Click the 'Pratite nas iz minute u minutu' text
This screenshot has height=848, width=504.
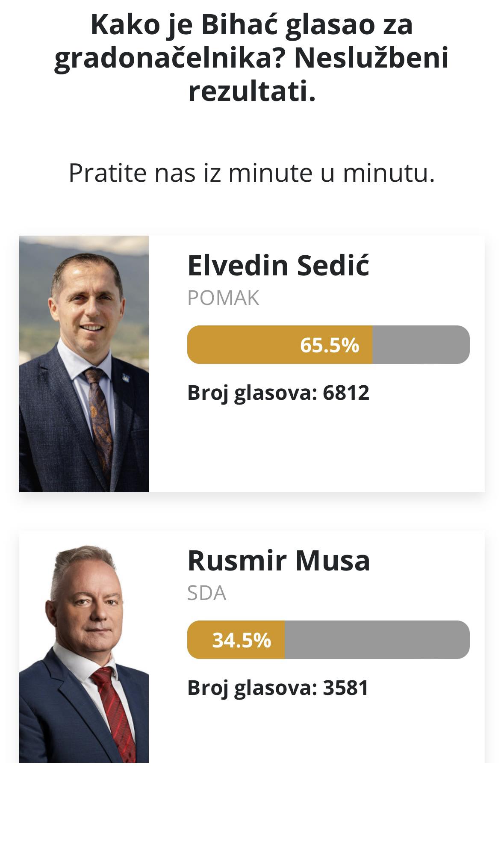pos(252,173)
